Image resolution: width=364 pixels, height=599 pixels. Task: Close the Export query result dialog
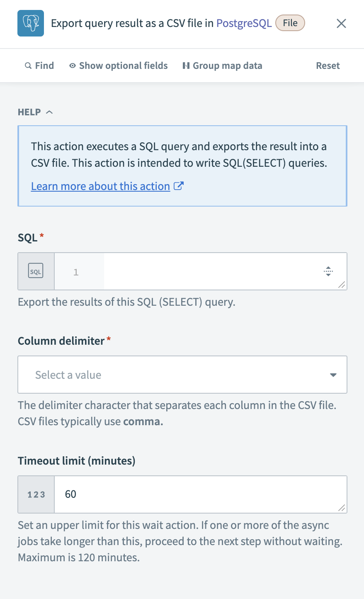pos(341,23)
